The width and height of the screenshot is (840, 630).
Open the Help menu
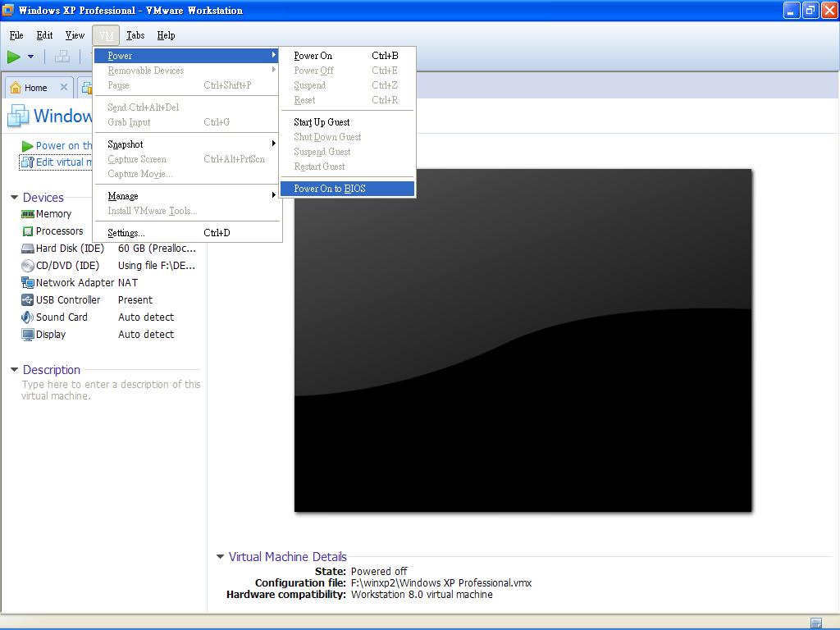(166, 35)
